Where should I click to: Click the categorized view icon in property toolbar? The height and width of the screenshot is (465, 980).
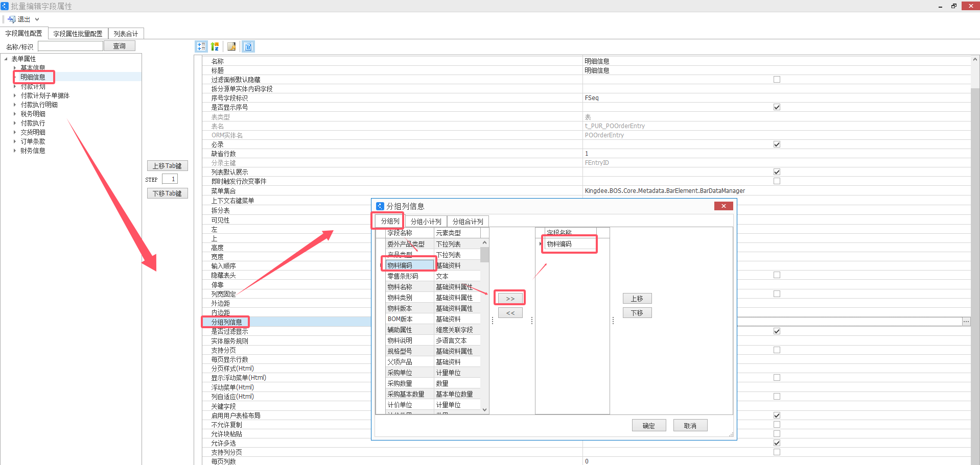(201, 46)
